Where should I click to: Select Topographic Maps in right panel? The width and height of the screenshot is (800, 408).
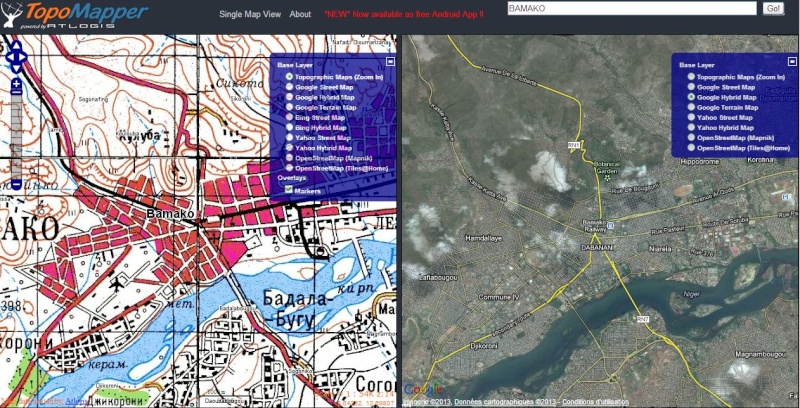tap(691, 76)
